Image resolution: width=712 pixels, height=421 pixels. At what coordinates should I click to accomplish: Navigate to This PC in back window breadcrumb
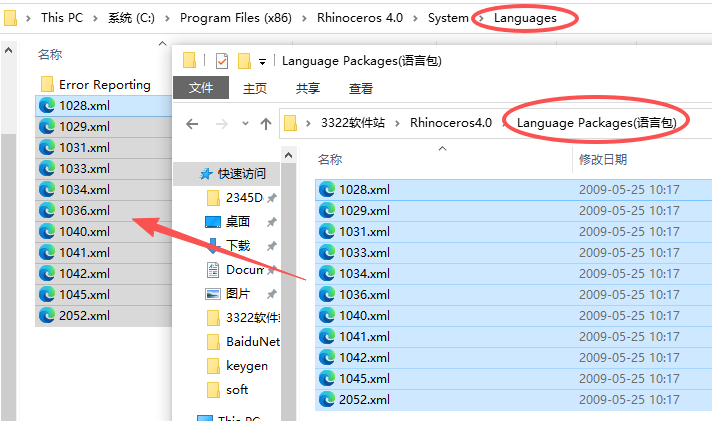click(x=62, y=18)
